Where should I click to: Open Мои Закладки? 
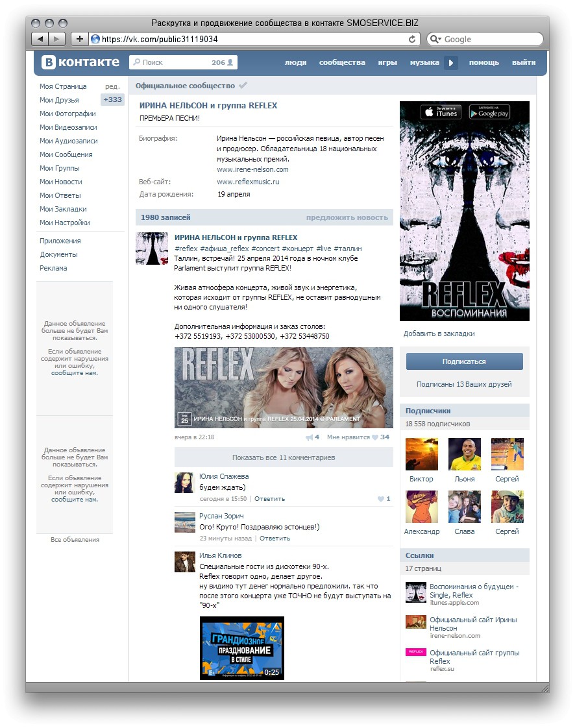pyautogui.click(x=63, y=209)
